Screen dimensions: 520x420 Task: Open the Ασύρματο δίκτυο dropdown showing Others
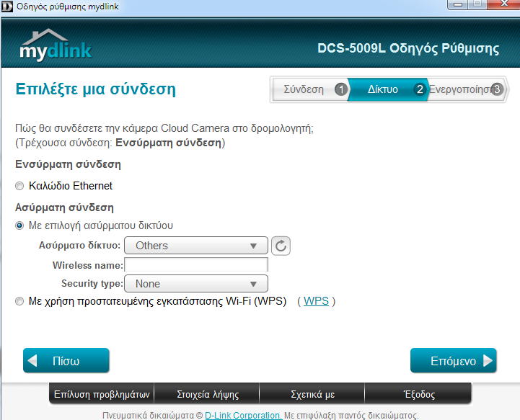point(196,246)
